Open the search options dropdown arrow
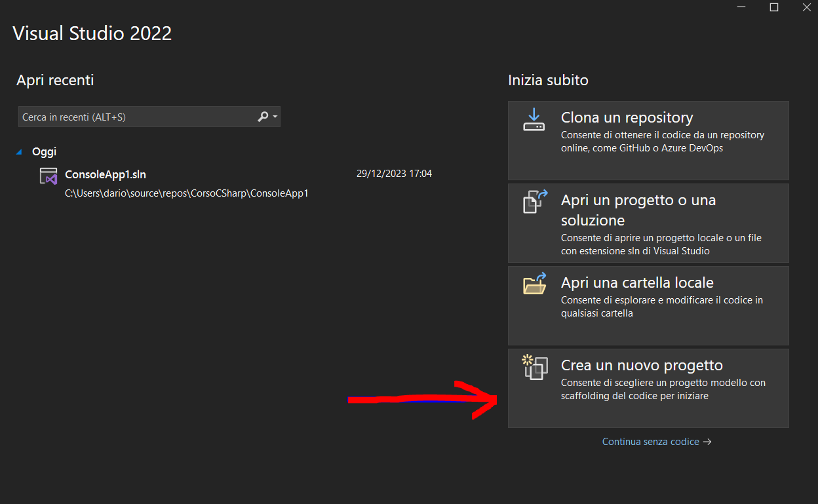 click(x=275, y=117)
